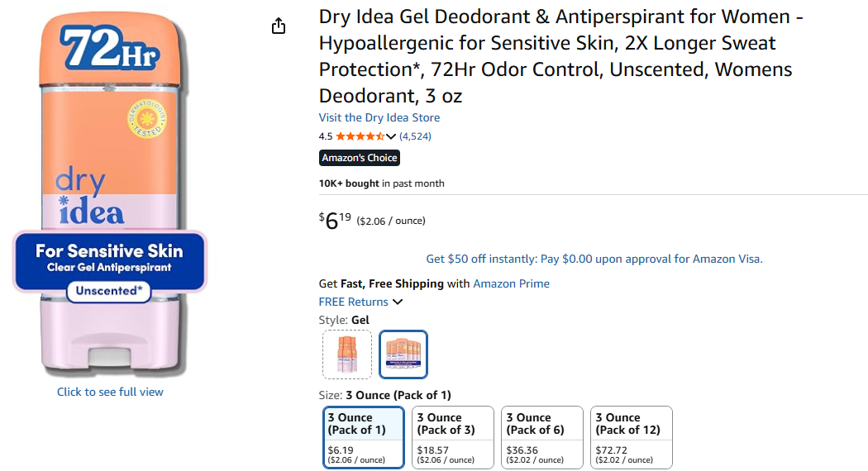
Task: Expand the FREE Returns chevron
Action: pyautogui.click(x=398, y=302)
